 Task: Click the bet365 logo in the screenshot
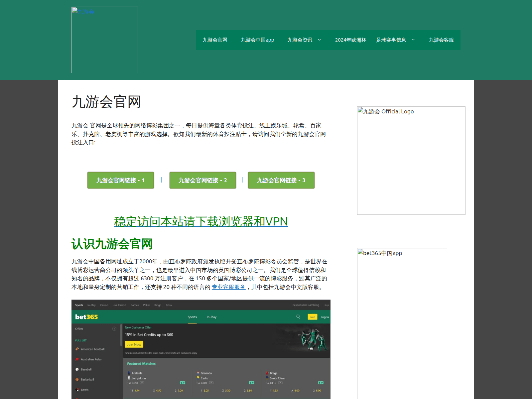coord(86,317)
